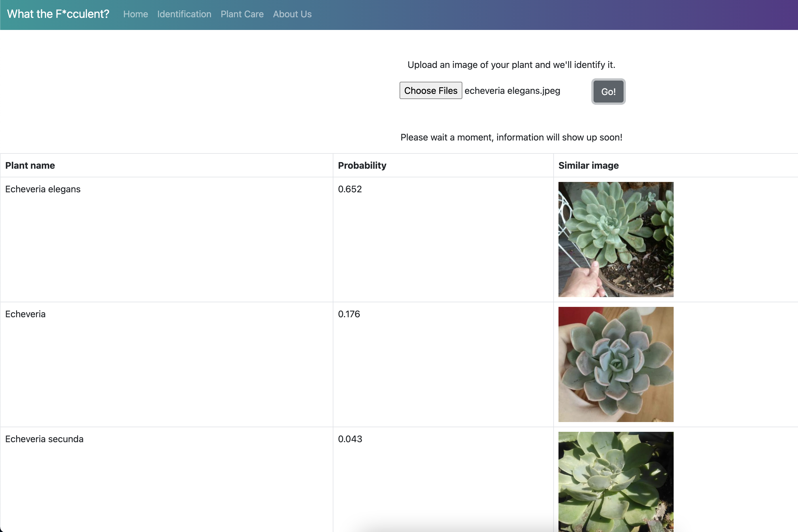The height and width of the screenshot is (532, 798).
Task: Click the Plant name column header
Action: pos(30,166)
